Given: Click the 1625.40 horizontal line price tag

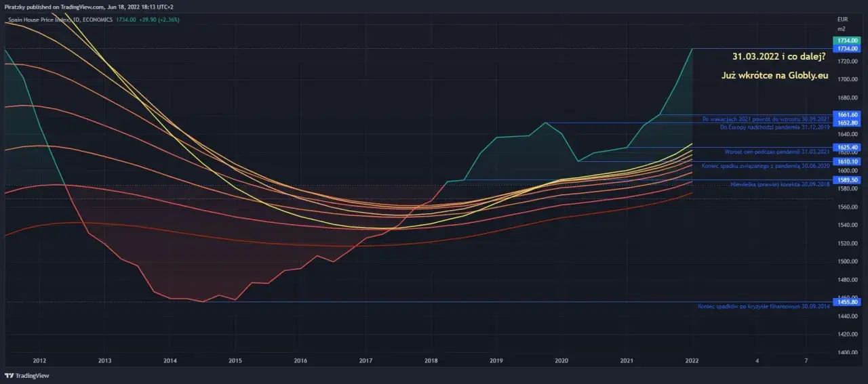Looking at the screenshot, I should click(x=848, y=147).
